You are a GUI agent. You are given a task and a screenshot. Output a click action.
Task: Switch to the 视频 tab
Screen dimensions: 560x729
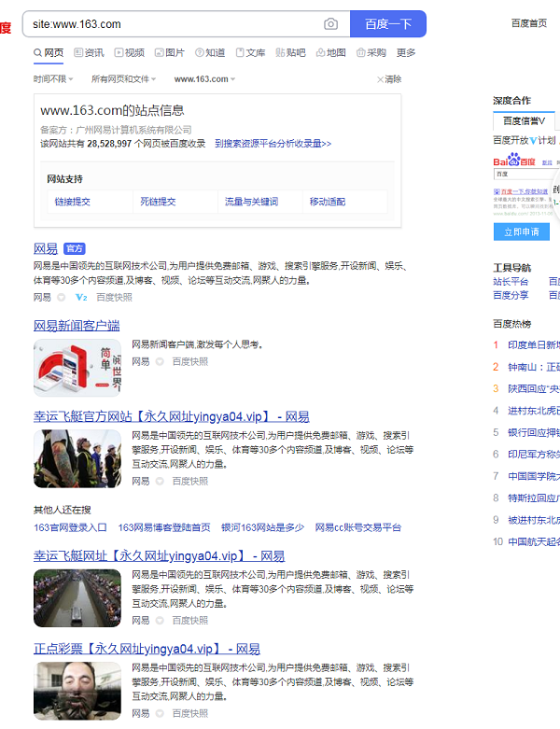tap(130, 52)
